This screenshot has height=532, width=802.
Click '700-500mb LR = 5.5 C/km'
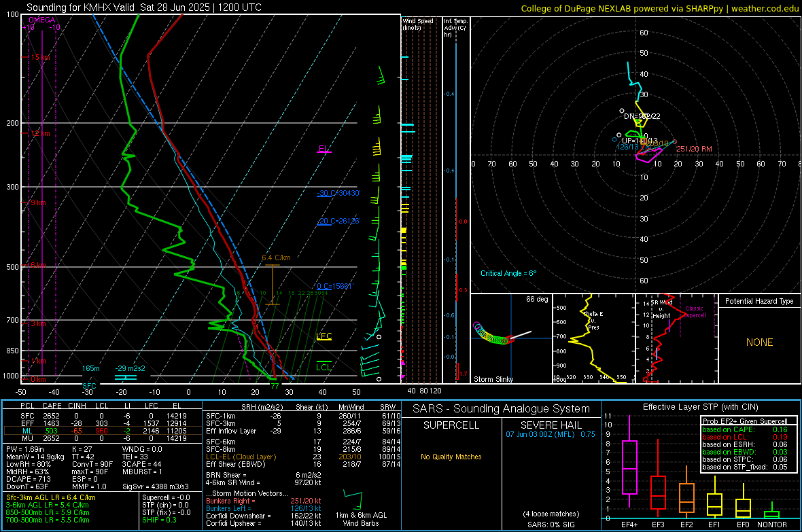(x=48, y=520)
